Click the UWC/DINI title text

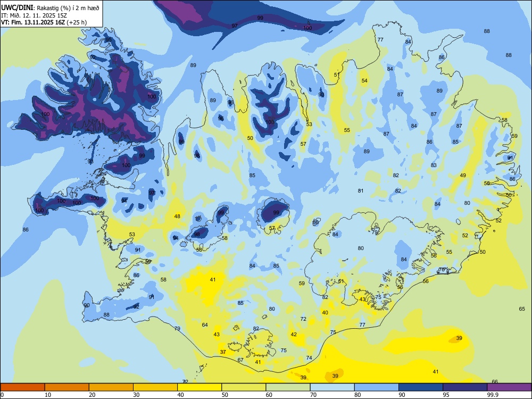[x=17, y=7]
